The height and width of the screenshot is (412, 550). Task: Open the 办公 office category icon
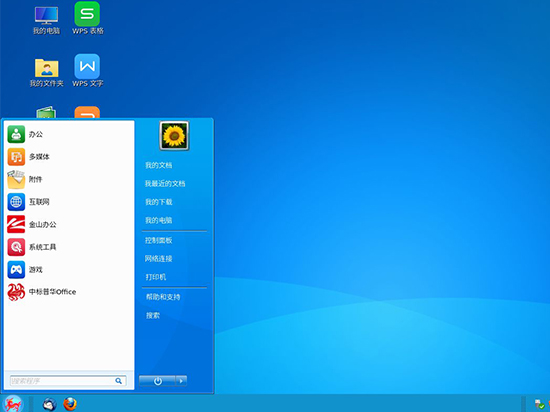(16, 134)
